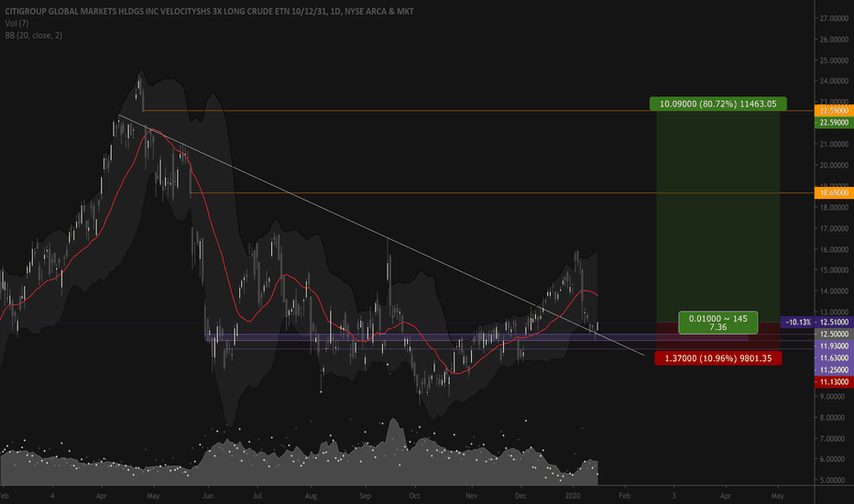Click the red stop label 1.37000 (10.96%) 9801.35

(x=717, y=358)
